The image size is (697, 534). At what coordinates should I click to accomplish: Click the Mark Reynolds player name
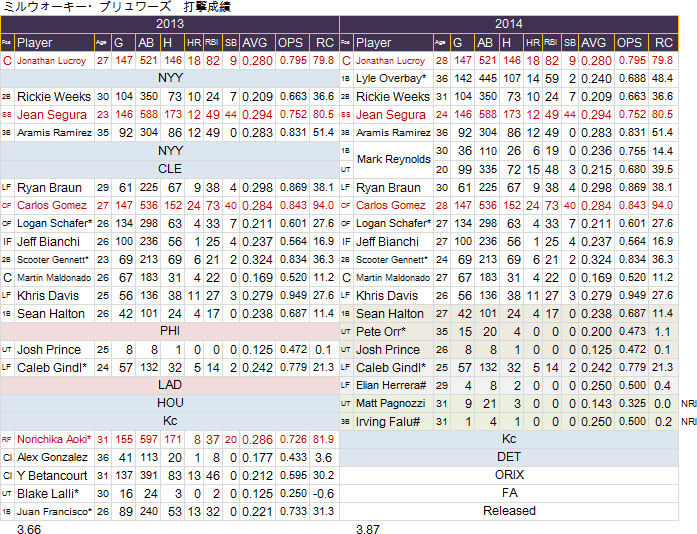pos(394,159)
